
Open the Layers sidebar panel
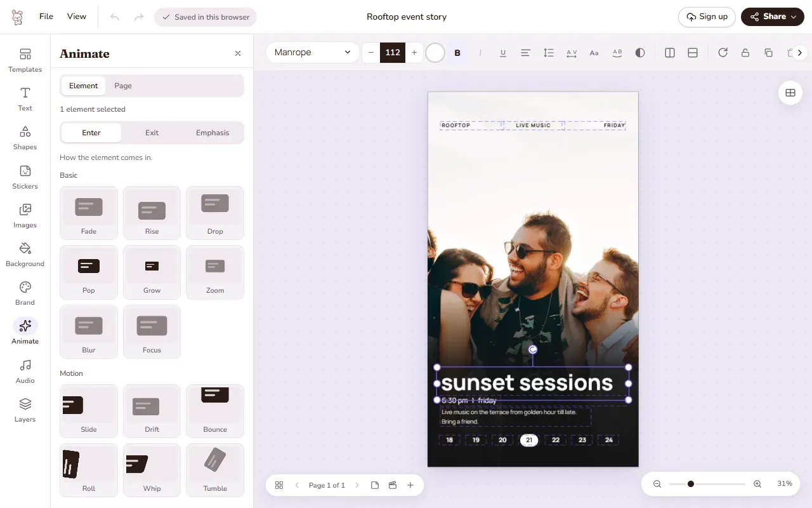coord(25,410)
